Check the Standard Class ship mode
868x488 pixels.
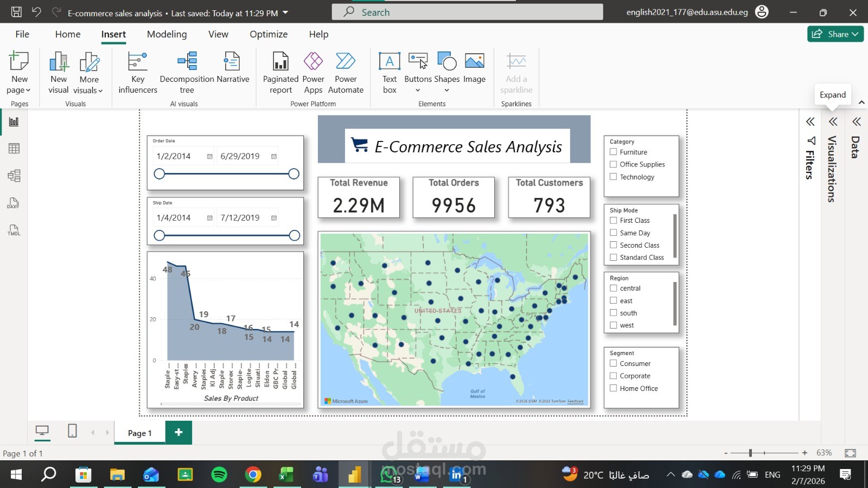[614, 258]
